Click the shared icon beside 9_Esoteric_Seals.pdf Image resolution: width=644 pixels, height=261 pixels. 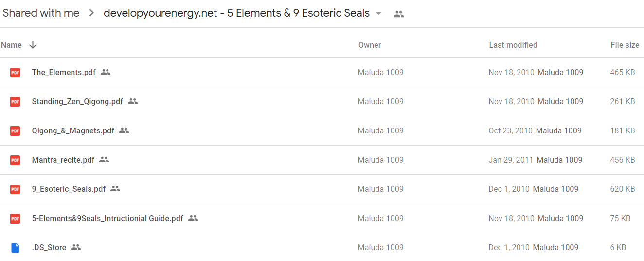click(x=115, y=189)
